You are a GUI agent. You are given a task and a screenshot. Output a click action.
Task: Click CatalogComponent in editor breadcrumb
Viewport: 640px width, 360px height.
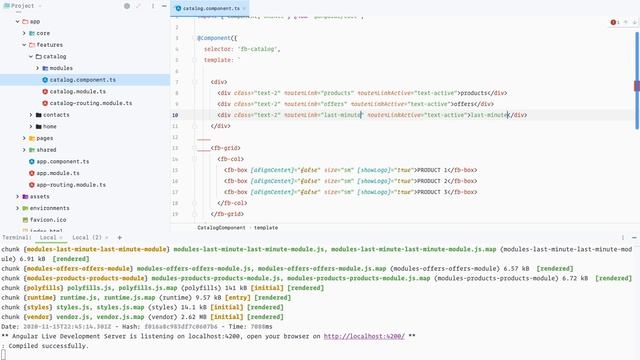pos(221,228)
